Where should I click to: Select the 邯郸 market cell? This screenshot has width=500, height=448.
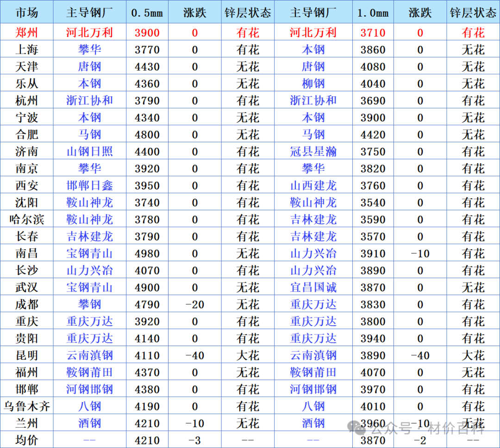click(x=27, y=389)
